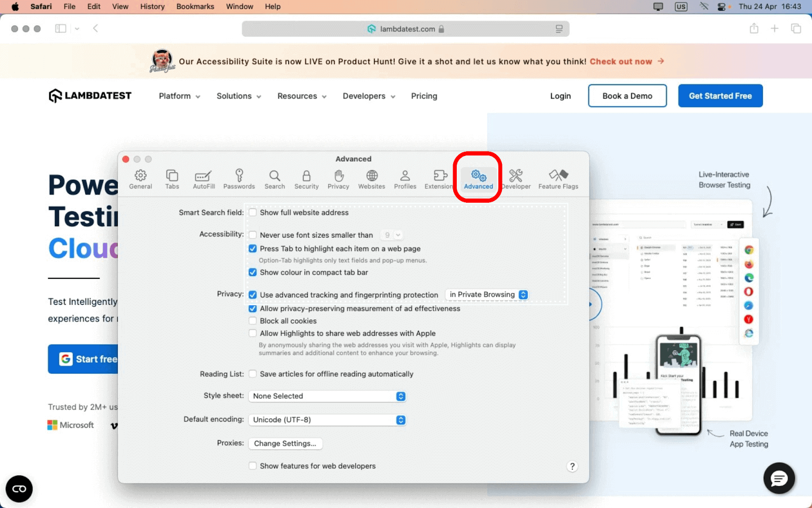Click the date and time in menu bar
The height and width of the screenshot is (508, 812).
click(x=770, y=7)
